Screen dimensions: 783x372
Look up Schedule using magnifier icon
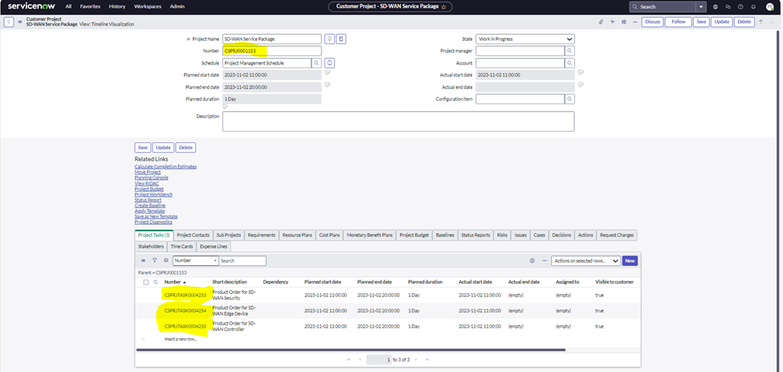[x=317, y=63]
